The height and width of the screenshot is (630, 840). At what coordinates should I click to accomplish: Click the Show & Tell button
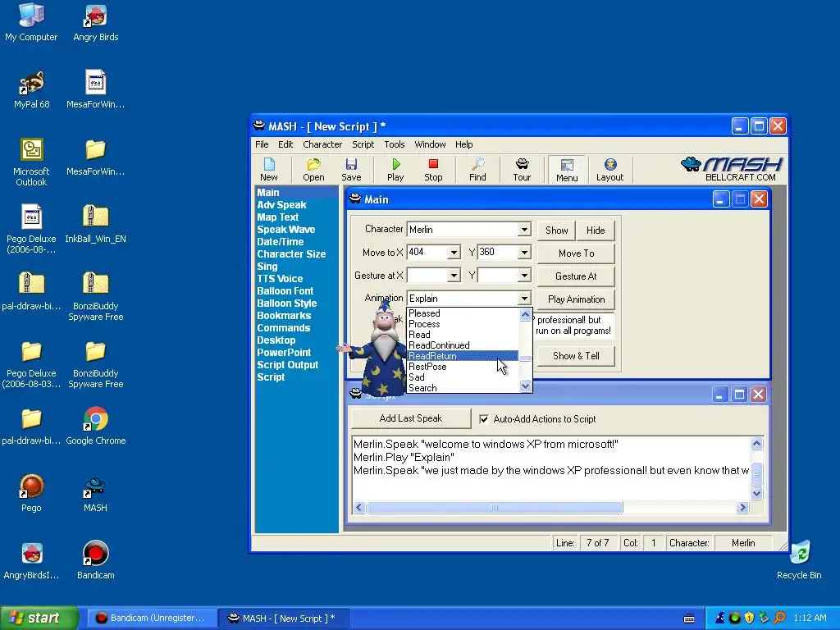[576, 356]
